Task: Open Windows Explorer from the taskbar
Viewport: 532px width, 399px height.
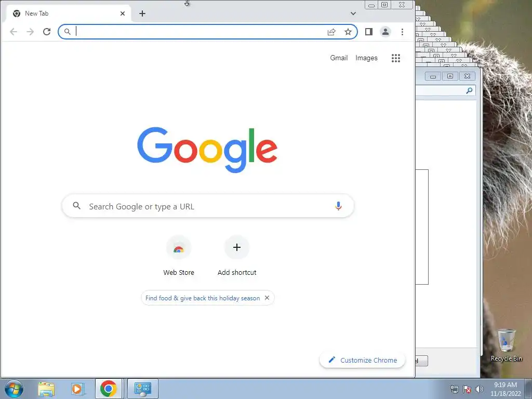Action: click(46, 389)
